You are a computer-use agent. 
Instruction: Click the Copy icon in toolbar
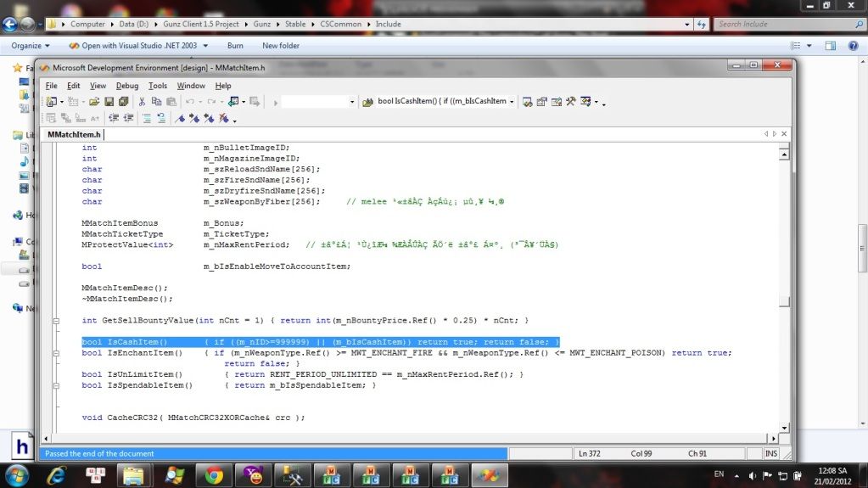click(156, 102)
